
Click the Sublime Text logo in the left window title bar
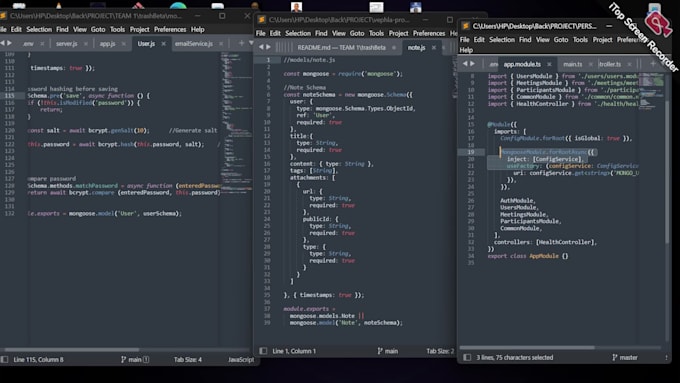pyautogui.click(x=3, y=16)
